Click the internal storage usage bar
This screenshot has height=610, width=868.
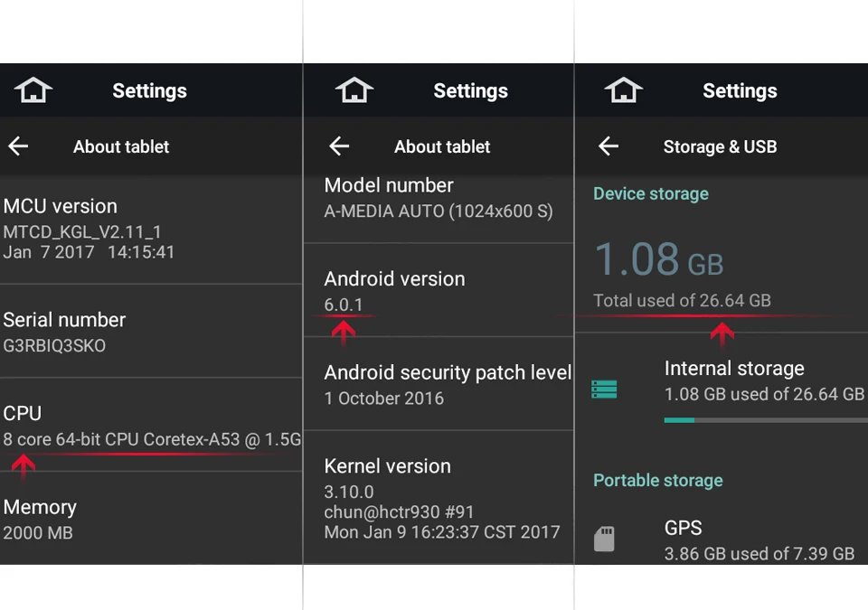coord(766,420)
